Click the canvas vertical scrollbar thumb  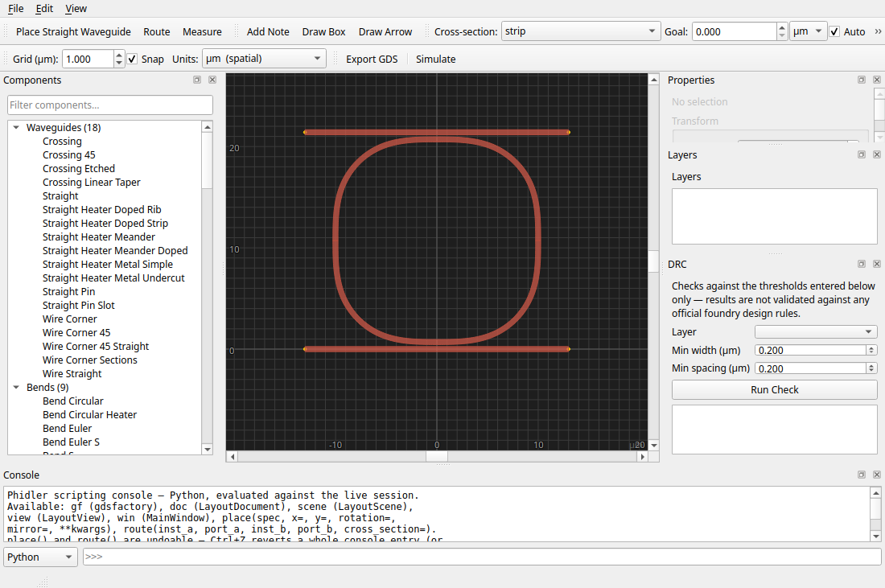point(653,262)
